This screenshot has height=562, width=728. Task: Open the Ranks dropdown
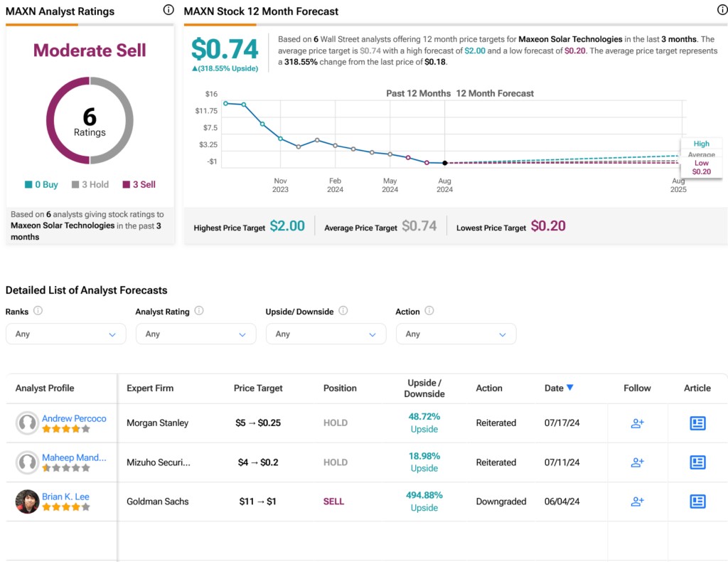[65, 334]
